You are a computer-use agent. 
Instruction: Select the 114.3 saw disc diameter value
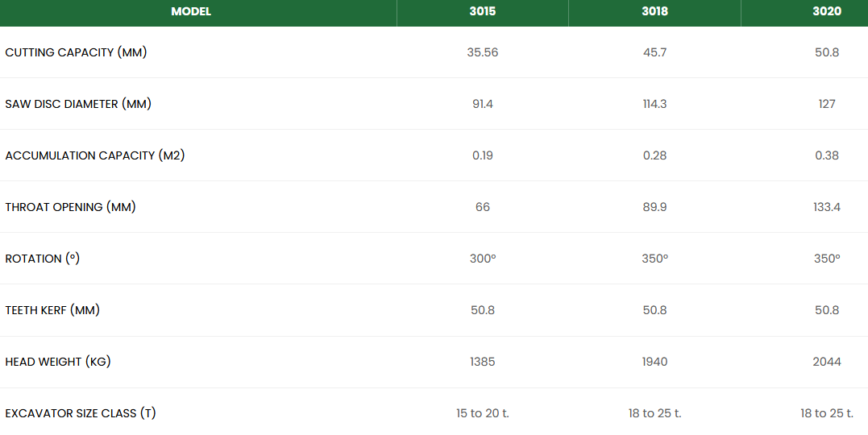coord(654,104)
